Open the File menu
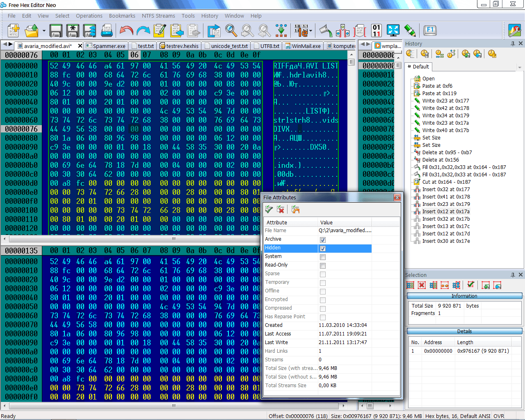Viewport: 525px width, 420px height. (11, 16)
